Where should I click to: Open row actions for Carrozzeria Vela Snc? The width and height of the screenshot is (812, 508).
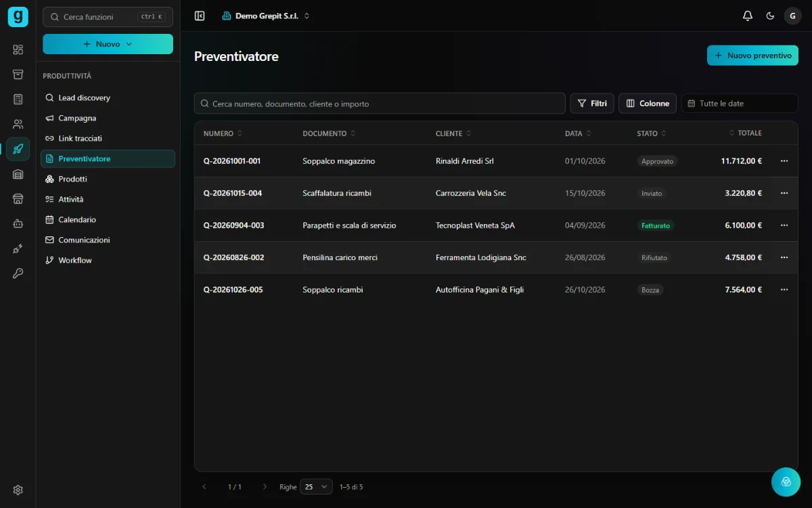[784, 193]
